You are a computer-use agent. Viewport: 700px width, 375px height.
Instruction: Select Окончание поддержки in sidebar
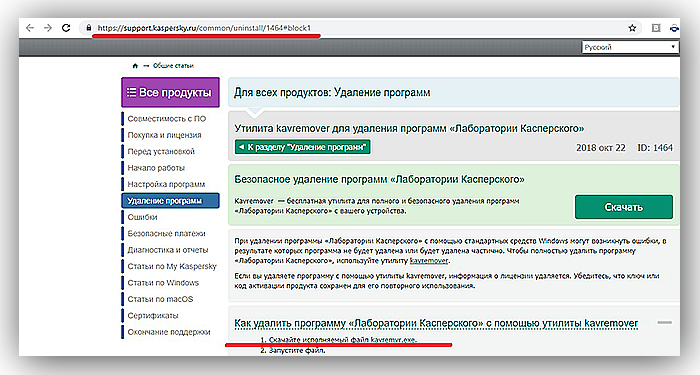(169, 332)
